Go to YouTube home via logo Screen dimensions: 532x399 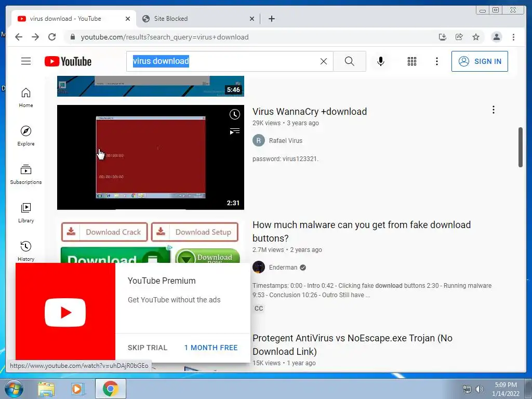pos(68,61)
